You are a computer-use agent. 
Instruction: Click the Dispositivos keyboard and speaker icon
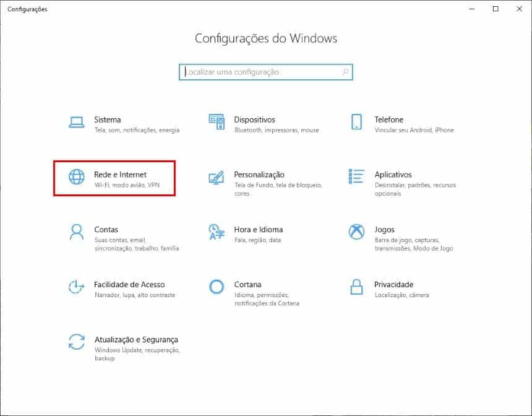[x=217, y=121]
